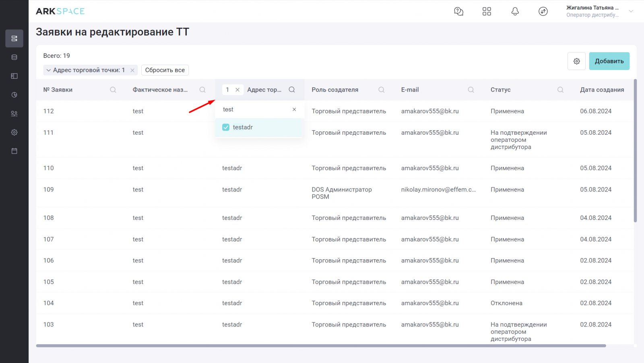Click the notifications bell icon
This screenshot has height=363, width=644.
tap(515, 11)
